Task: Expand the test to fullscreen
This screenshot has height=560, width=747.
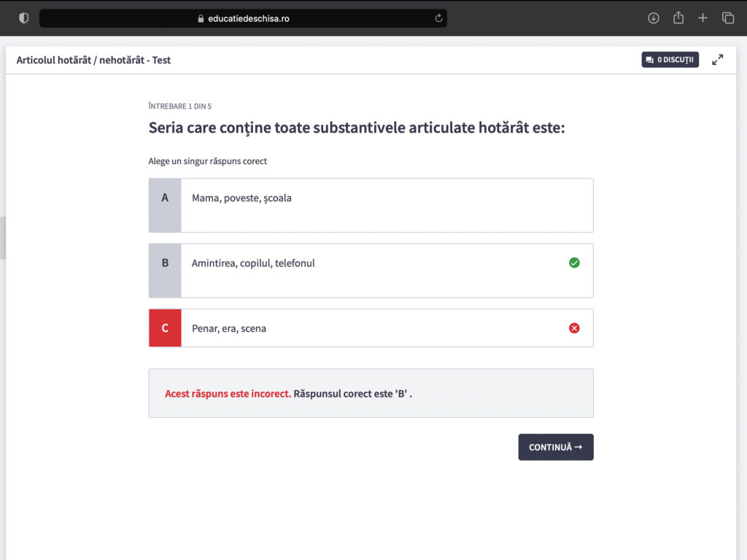Action: 718,60
